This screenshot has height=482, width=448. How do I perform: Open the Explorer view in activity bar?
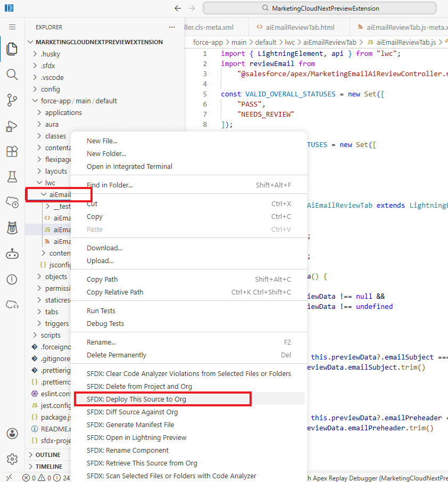pyautogui.click(x=12, y=49)
